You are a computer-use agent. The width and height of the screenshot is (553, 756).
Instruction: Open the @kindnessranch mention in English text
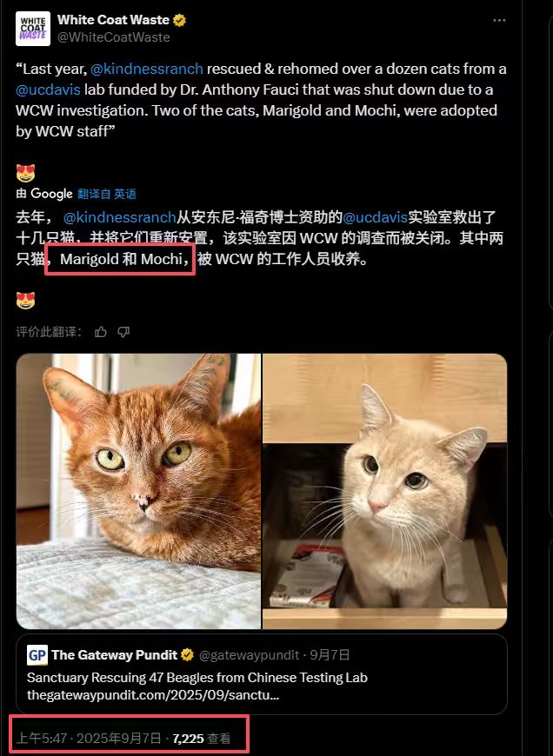(147, 69)
